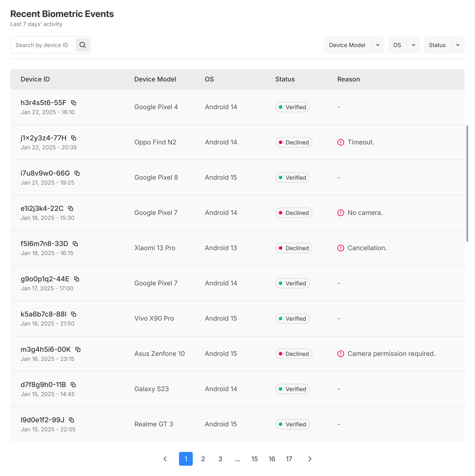This screenshot has height=476, width=475.
Task: Copy device ID i7u8v9w0-66G
Action: (77, 173)
